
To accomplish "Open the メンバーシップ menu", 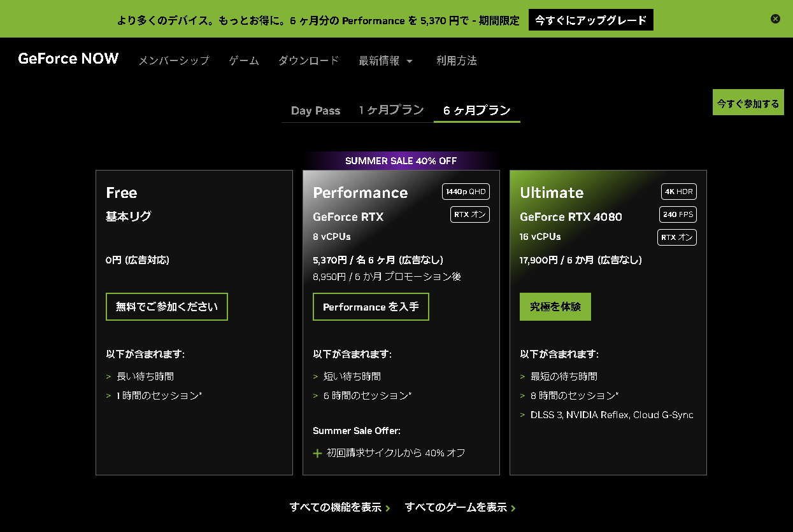I will tap(173, 60).
